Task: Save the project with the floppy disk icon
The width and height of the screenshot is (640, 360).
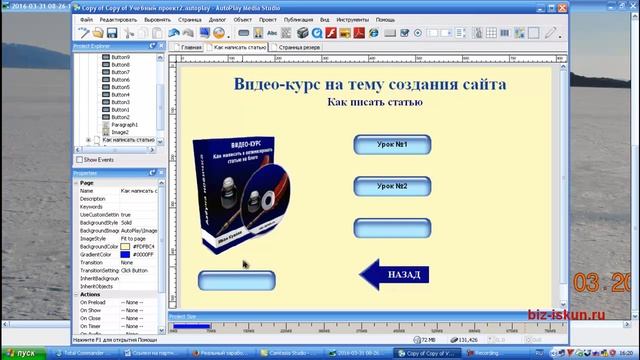Action: tap(112, 33)
